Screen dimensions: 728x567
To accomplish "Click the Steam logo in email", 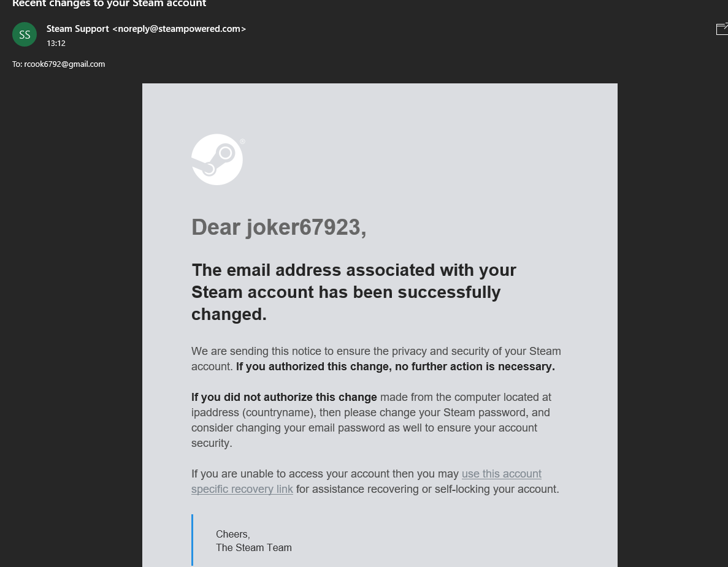I will coord(217,159).
